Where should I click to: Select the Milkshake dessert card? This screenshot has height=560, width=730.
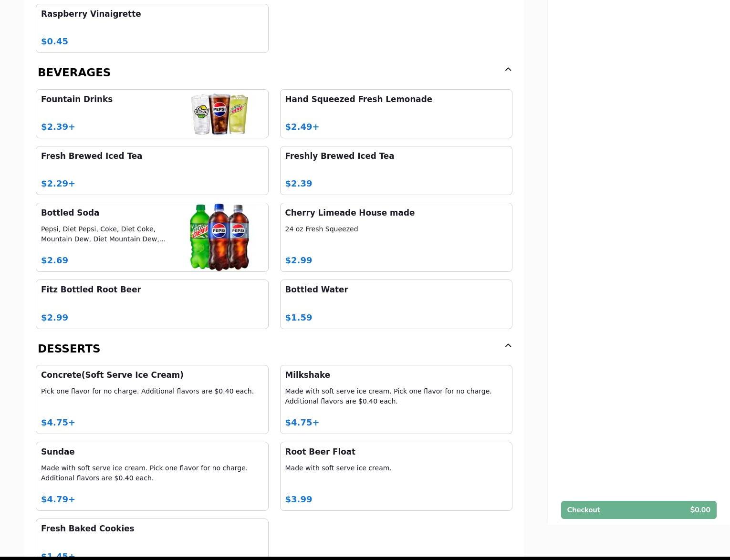(396, 399)
